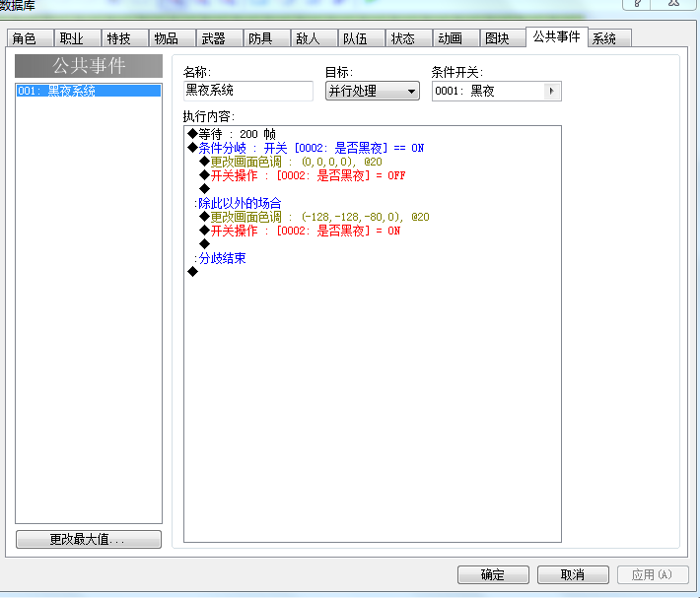Open the 队伍 tab
Viewport: 700px width, 598px height.
[361, 38]
